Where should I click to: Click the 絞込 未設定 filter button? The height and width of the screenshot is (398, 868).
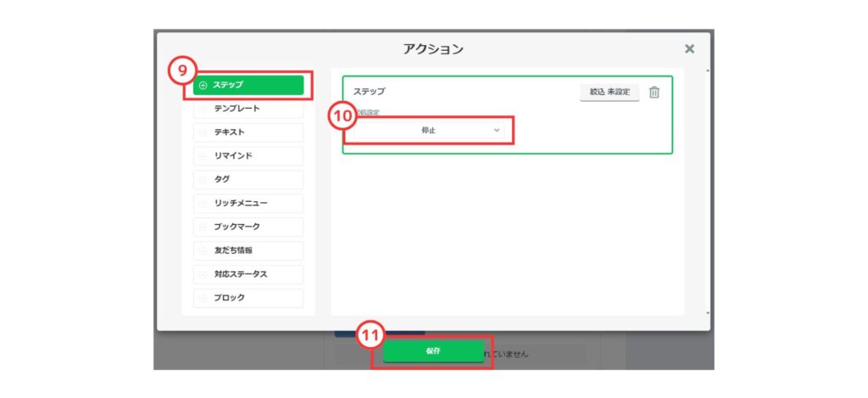point(609,92)
